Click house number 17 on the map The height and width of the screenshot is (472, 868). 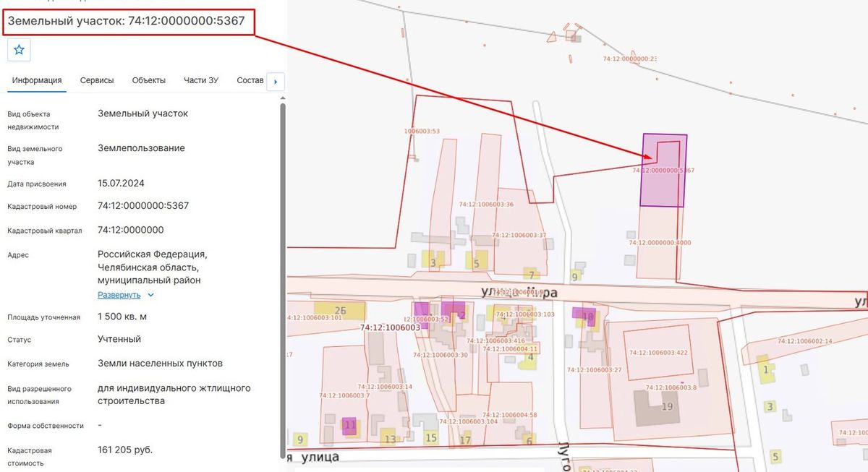point(465,440)
